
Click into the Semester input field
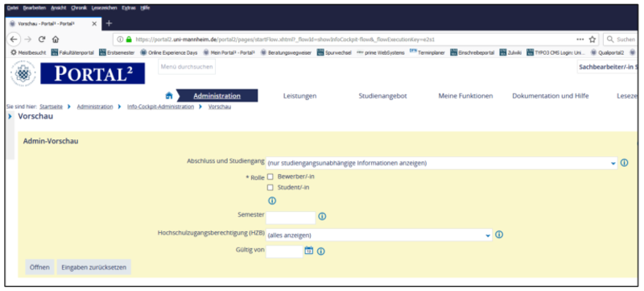(291, 218)
